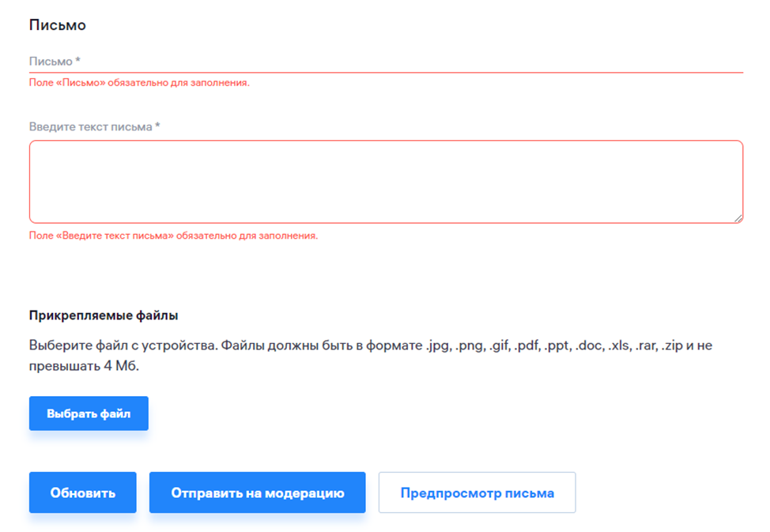Click the «Прикрепляемые файлы» heading

[x=104, y=315]
